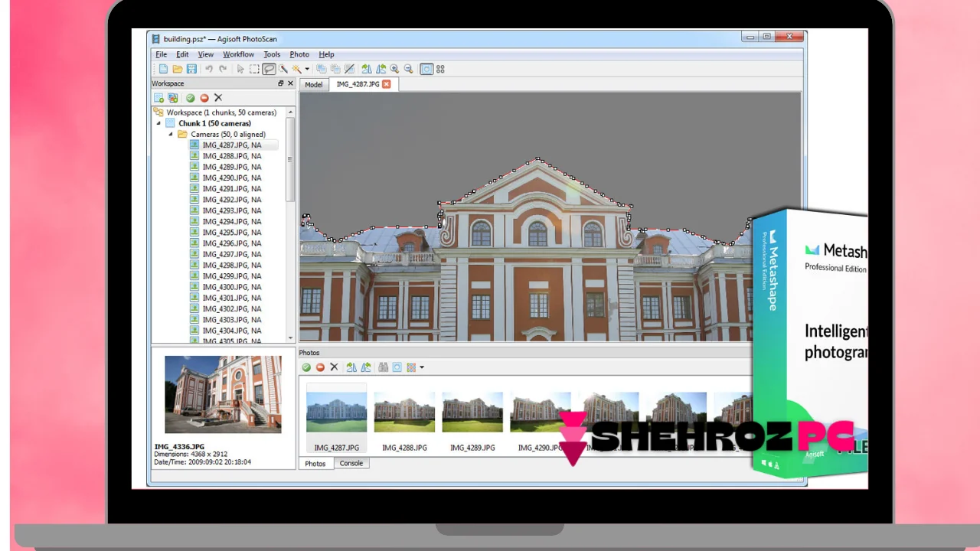Open the Workflow menu
The height and width of the screenshot is (551, 980).
238,54
